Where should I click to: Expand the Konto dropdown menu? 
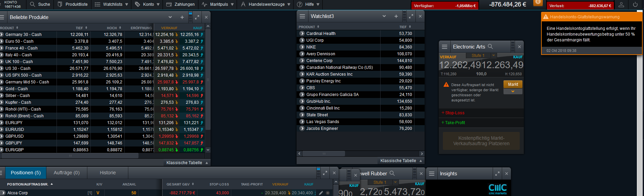pos(147,4)
